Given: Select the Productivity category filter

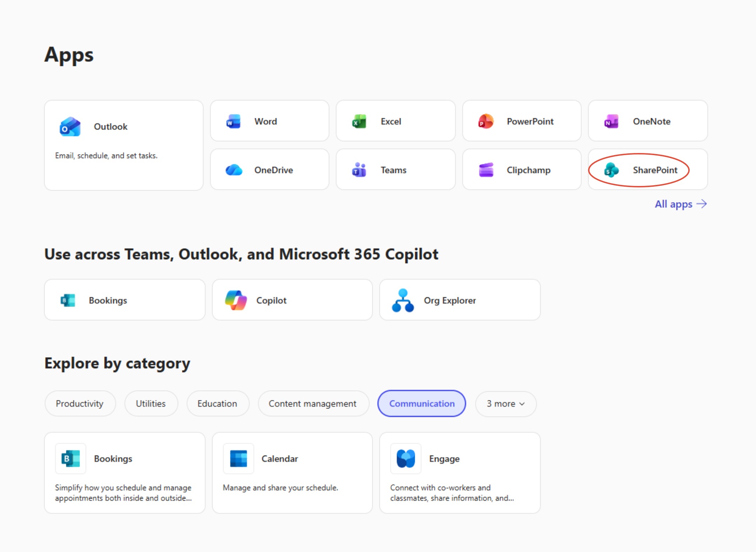Looking at the screenshot, I should (80, 404).
